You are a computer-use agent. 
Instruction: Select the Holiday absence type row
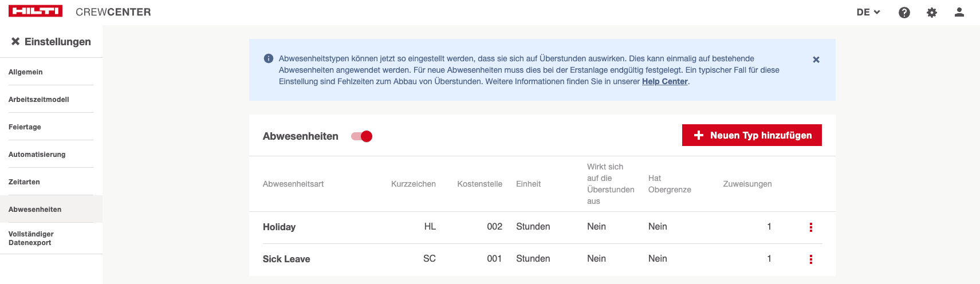point(280,227)
